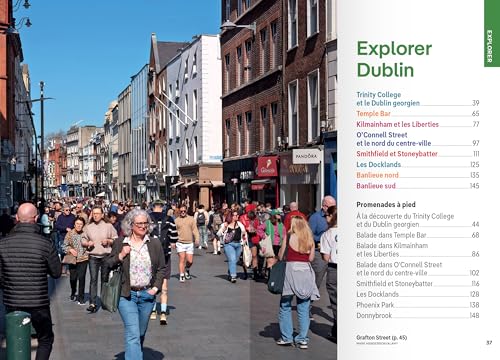Click page number 138 beside Phoenix Park

pos(475,305)
